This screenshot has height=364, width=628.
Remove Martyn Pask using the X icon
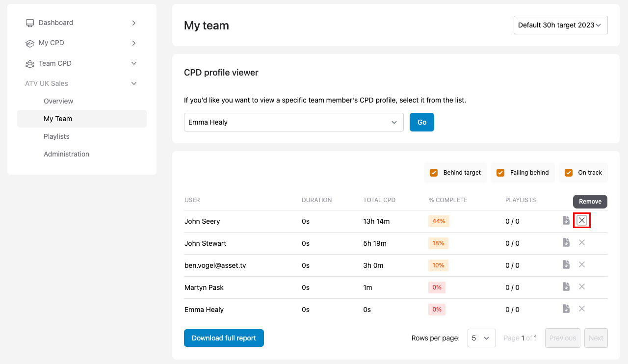tap(582, 286)
